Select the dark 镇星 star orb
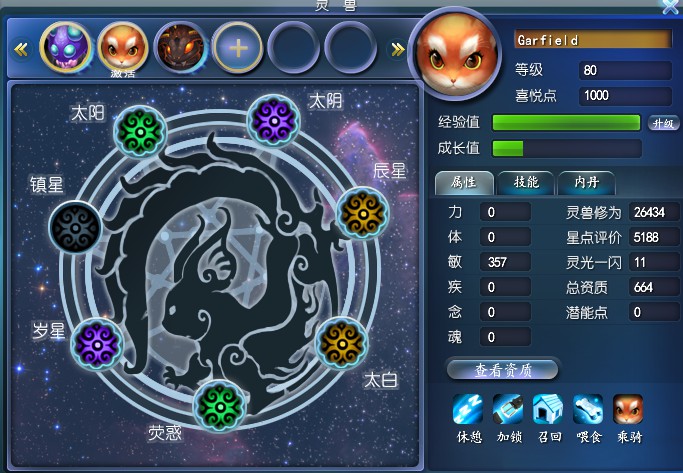 tap(75, 228)
